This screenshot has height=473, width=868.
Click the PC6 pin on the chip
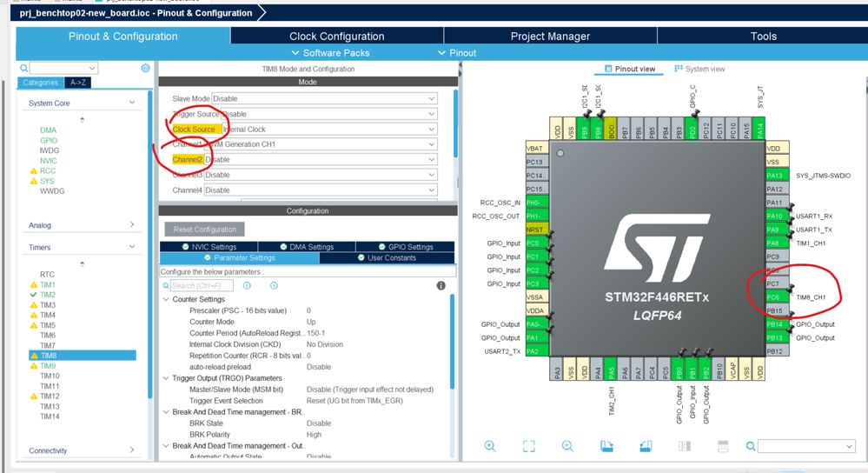coord(773,297)
